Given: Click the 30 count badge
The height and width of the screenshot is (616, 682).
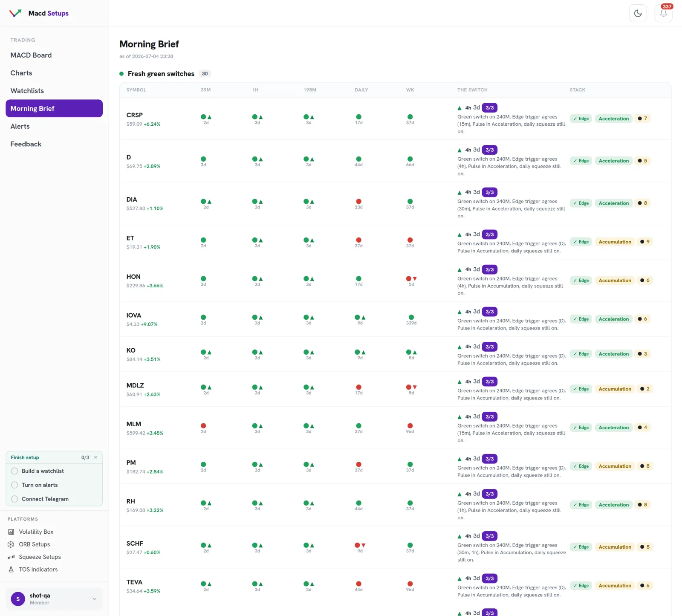Looking at the screenshot, I should pos(205,74).
